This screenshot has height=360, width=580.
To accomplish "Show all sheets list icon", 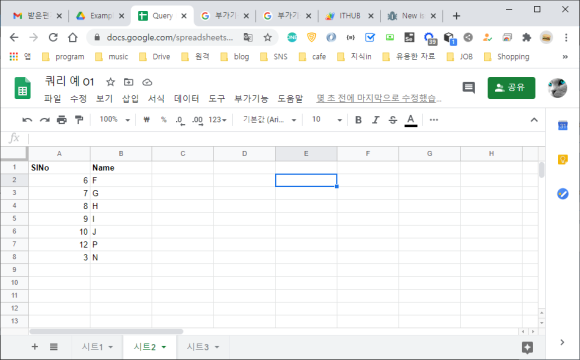I will click(54, 347).
